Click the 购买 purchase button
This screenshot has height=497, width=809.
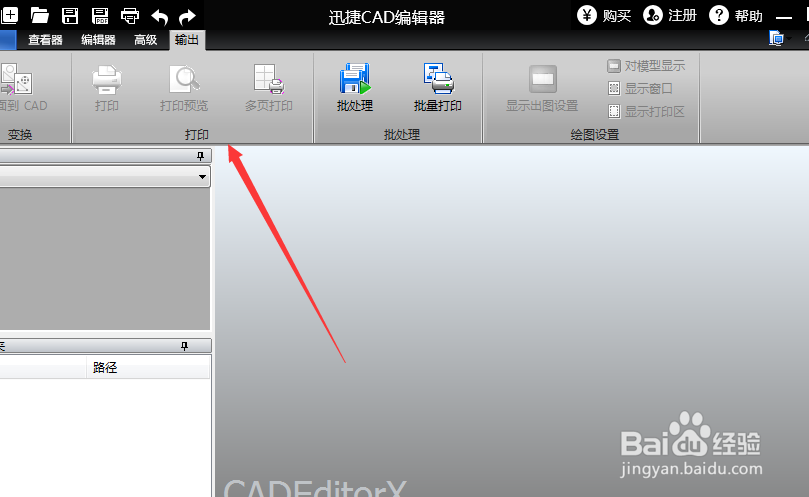(604, 15)
